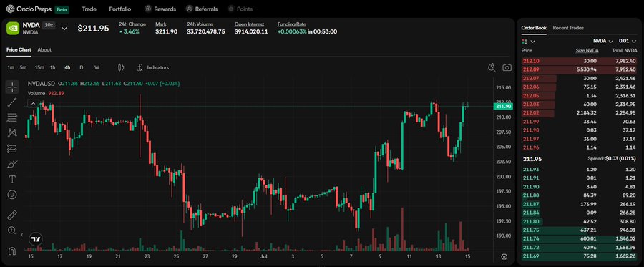Image resolution: width=644 pixels, height=267 pixels.
Task: Click the 211.93 best bid price
Action: [x=530, y=169]
